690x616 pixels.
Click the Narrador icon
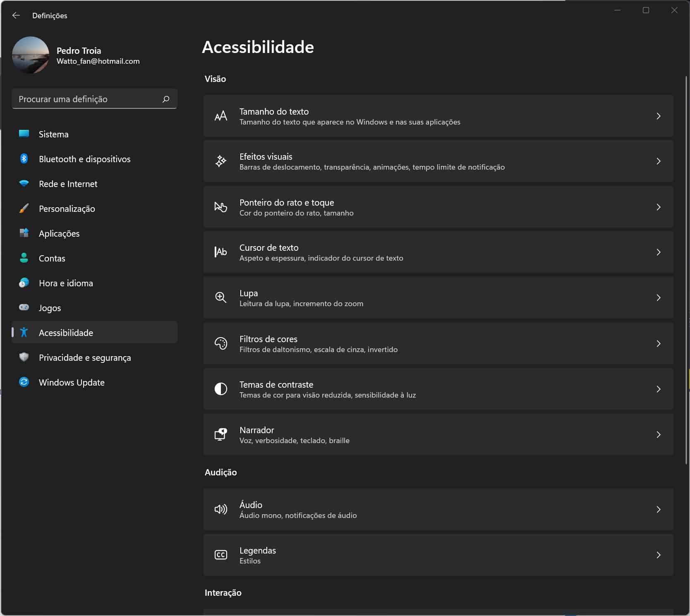[x=220, y=434]
